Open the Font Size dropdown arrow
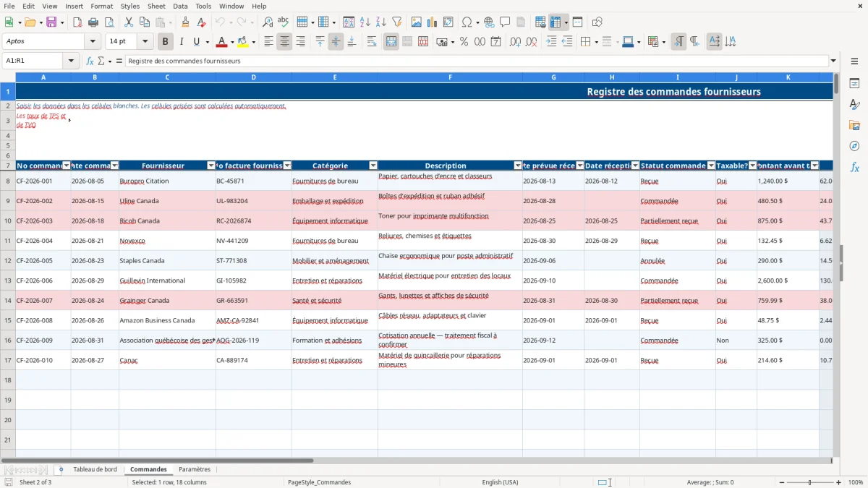Viewport: 868px width, 488px height. point(145,42)
